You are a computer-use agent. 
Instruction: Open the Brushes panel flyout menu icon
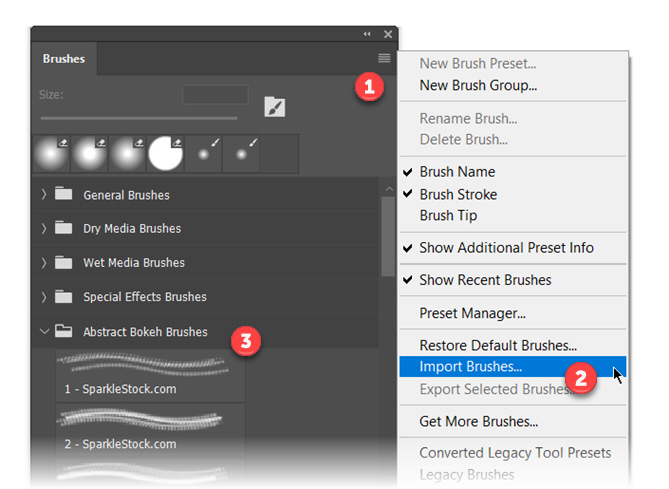click(384, 59)
